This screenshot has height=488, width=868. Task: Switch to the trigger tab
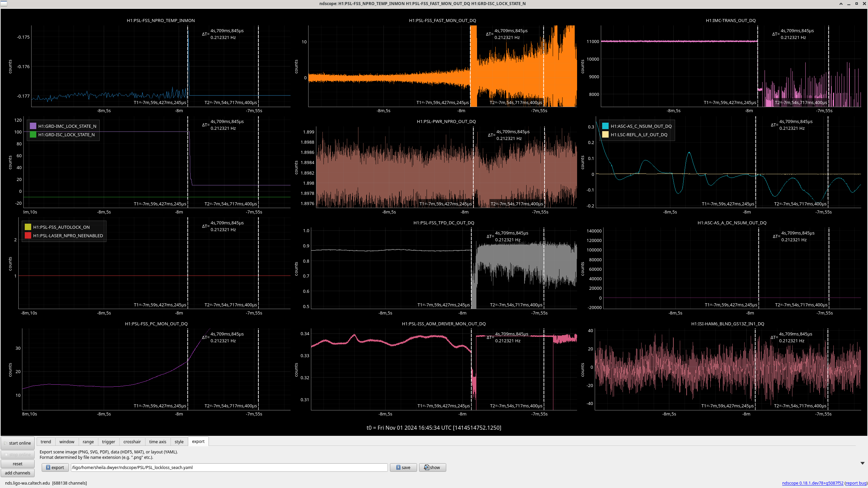point(108,442)
